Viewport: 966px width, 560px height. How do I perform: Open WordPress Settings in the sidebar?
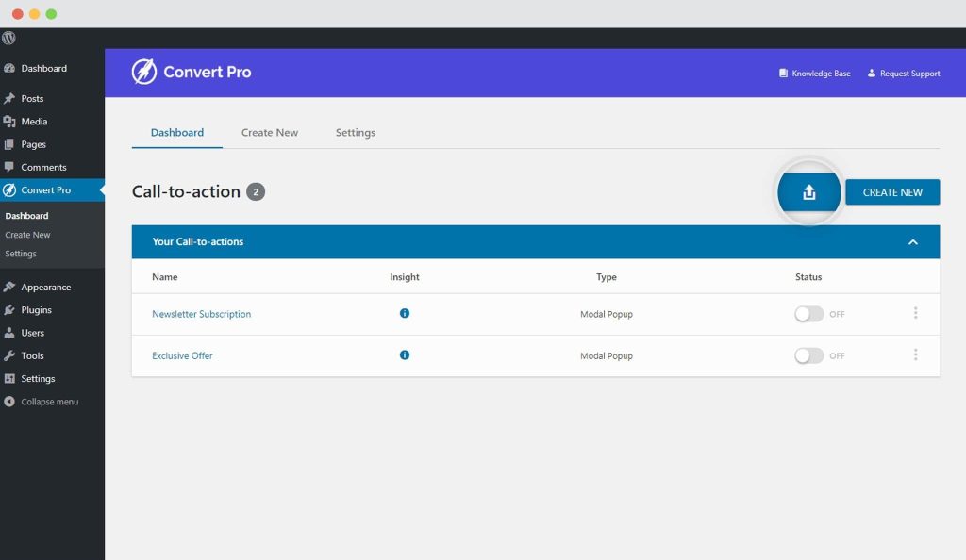tap(38, 378)
